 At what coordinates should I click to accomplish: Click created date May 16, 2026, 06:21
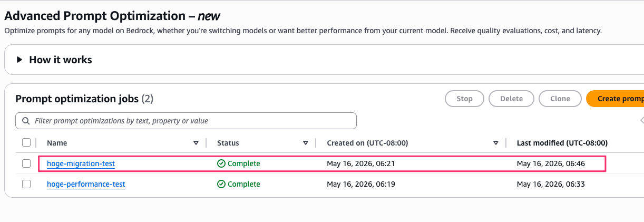point(361,163)
